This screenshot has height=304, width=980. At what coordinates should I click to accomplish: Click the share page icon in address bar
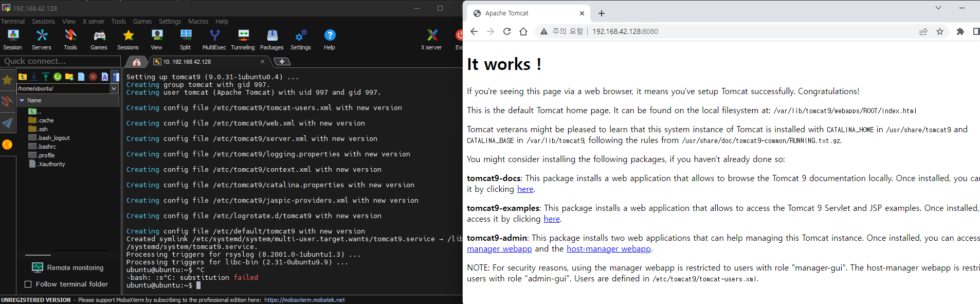click(x=923, y=31)
